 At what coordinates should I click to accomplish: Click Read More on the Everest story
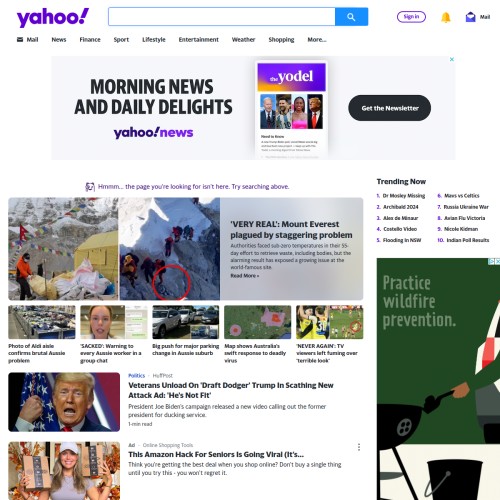click(x=245, y=276)
